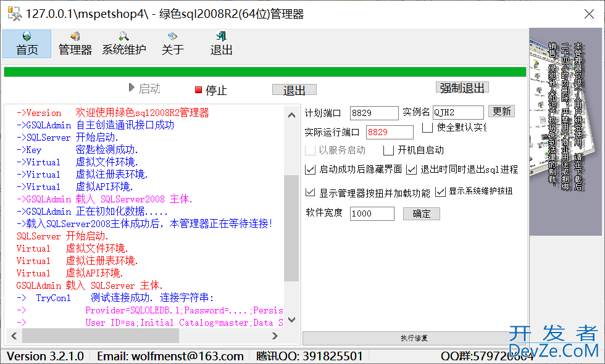Click the 执行修复 repair button
The width and height of the screenshot is (605, 364).
pos(414,338)
